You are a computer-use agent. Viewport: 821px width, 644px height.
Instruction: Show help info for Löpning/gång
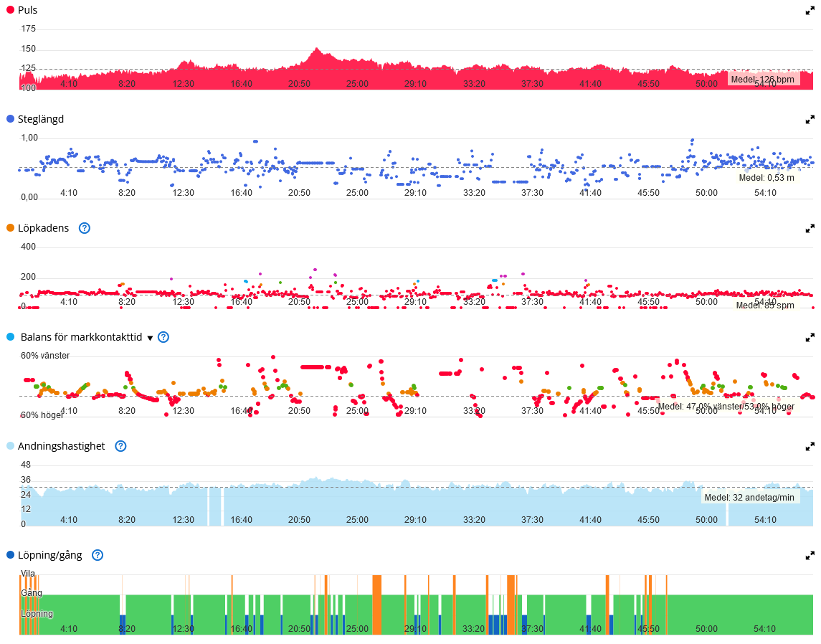[x=98, y=555]
